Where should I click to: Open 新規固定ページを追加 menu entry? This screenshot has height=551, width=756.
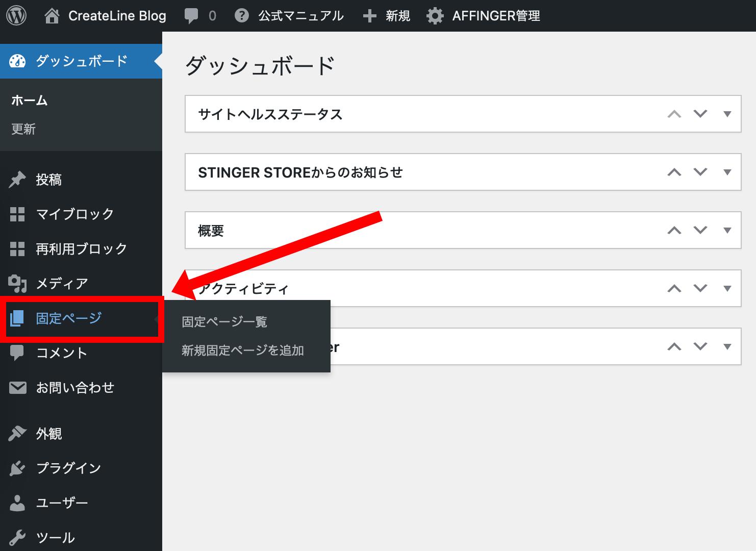click(x=242, y=350)
